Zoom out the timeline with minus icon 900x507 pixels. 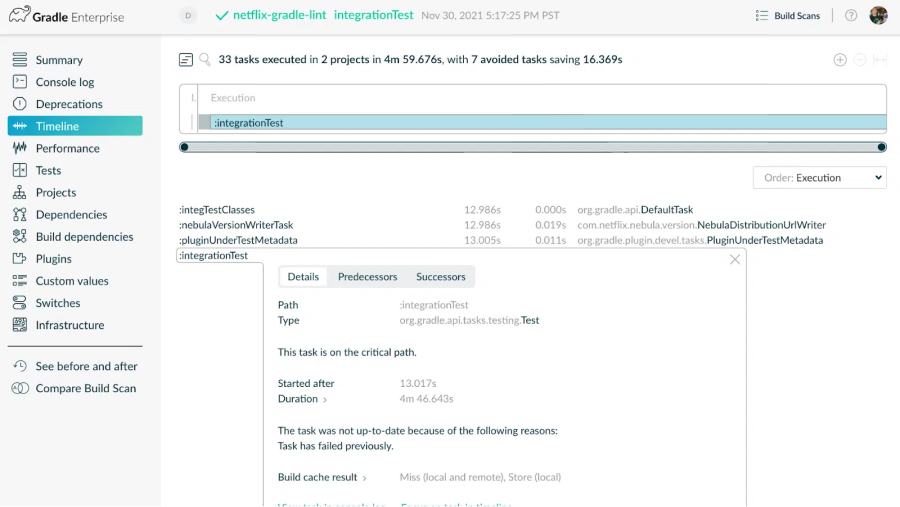click(859, 60)
